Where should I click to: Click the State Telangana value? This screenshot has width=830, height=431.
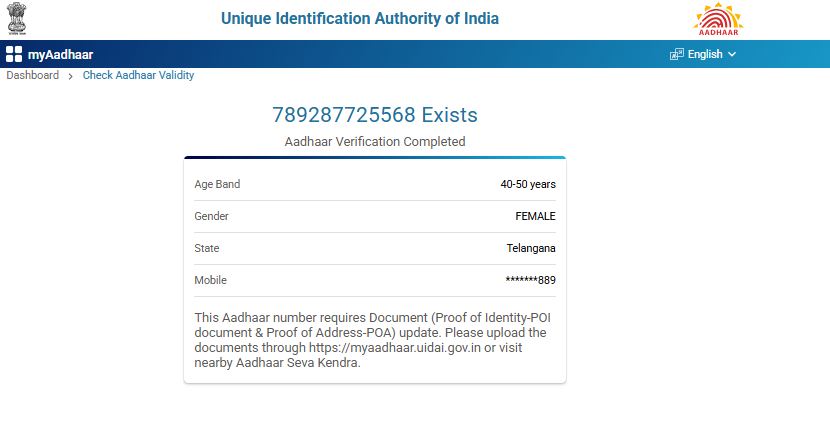[x=531, y=248]
